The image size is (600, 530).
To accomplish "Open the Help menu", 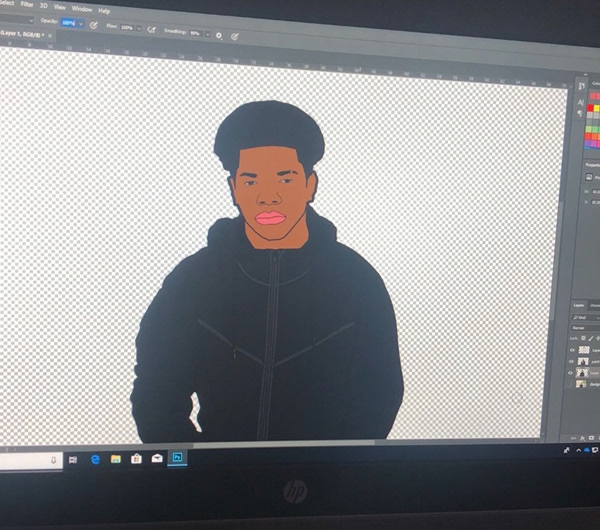I will (104, 10).
